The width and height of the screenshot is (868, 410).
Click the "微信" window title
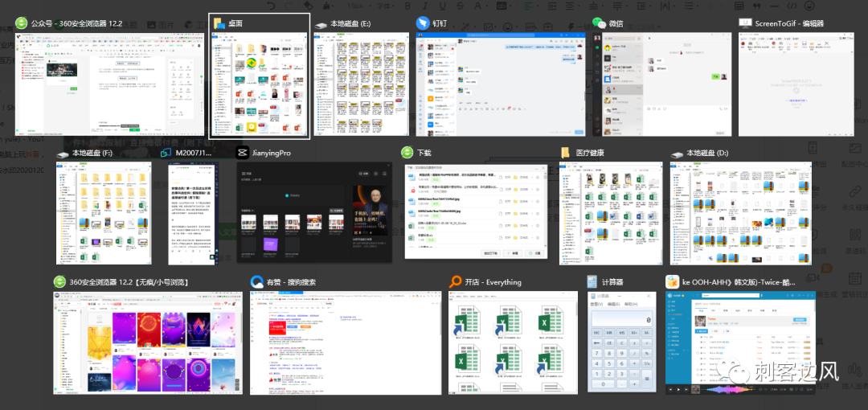616,23
